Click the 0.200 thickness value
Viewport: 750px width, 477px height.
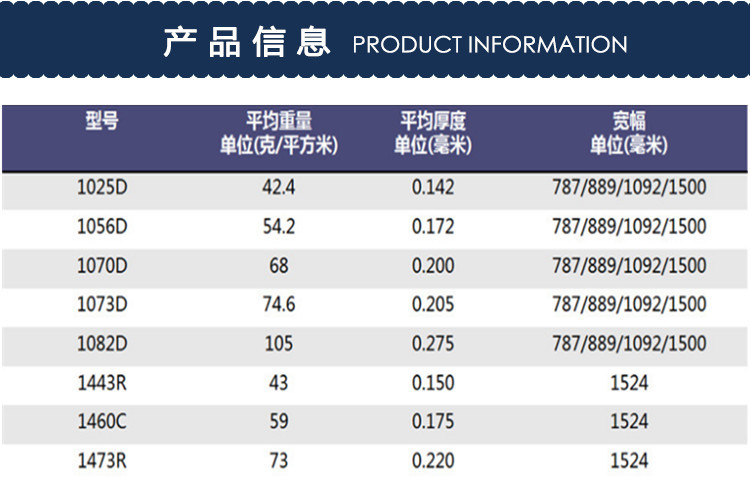click(x=433, y=266)
